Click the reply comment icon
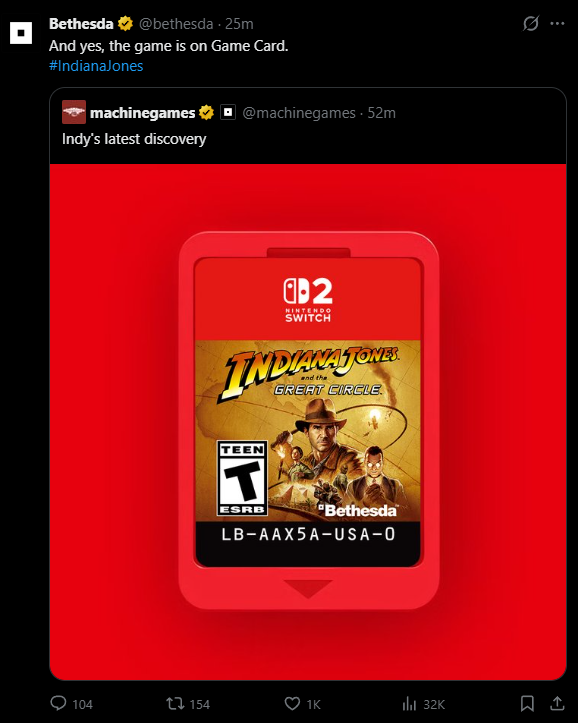Image resolution: width=578 pixels, height=723 pixels. tap(58, 703)
